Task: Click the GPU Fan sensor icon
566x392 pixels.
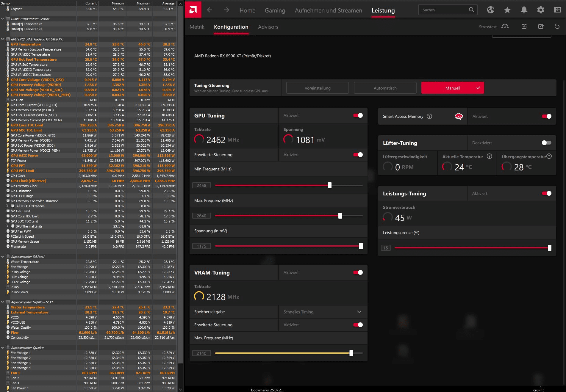Action: (x=8, y=100)
